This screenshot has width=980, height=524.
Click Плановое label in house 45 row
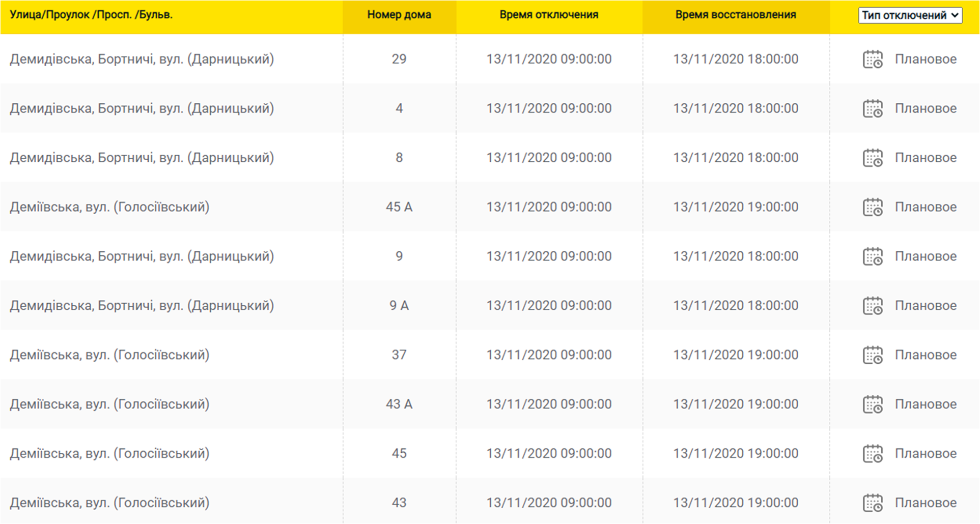pos(926,453)
